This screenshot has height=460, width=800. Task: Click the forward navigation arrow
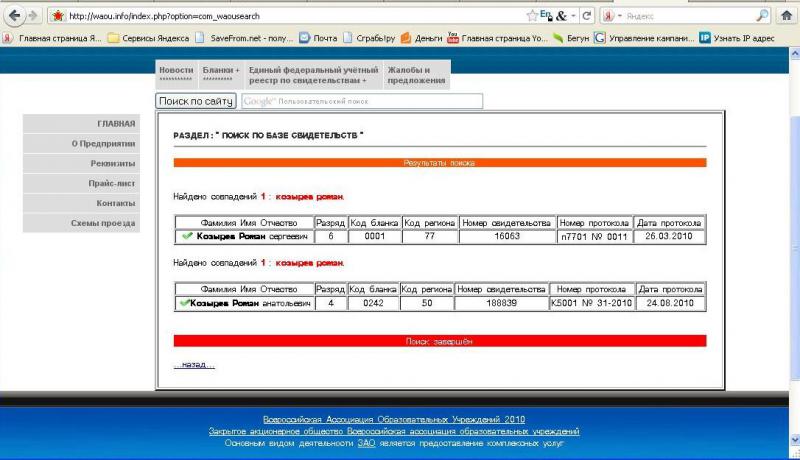(x=34, y=16)
